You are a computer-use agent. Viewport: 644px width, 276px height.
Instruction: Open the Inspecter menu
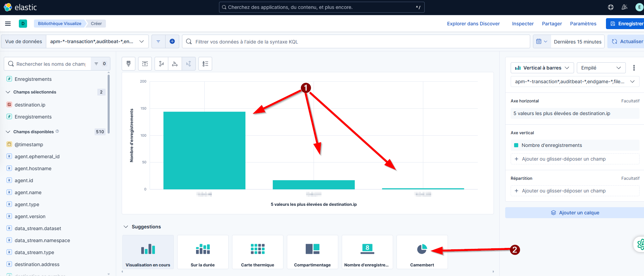pyautogui.click(x=523, y=24)
